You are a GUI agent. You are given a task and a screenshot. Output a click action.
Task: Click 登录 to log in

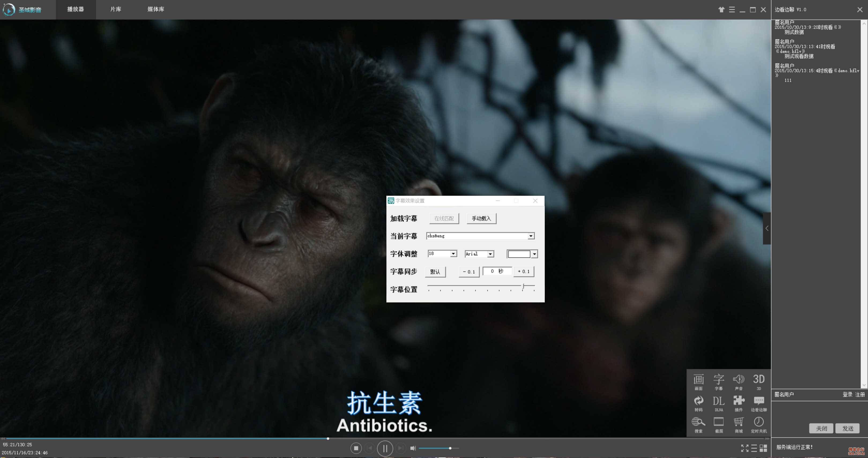847,394
